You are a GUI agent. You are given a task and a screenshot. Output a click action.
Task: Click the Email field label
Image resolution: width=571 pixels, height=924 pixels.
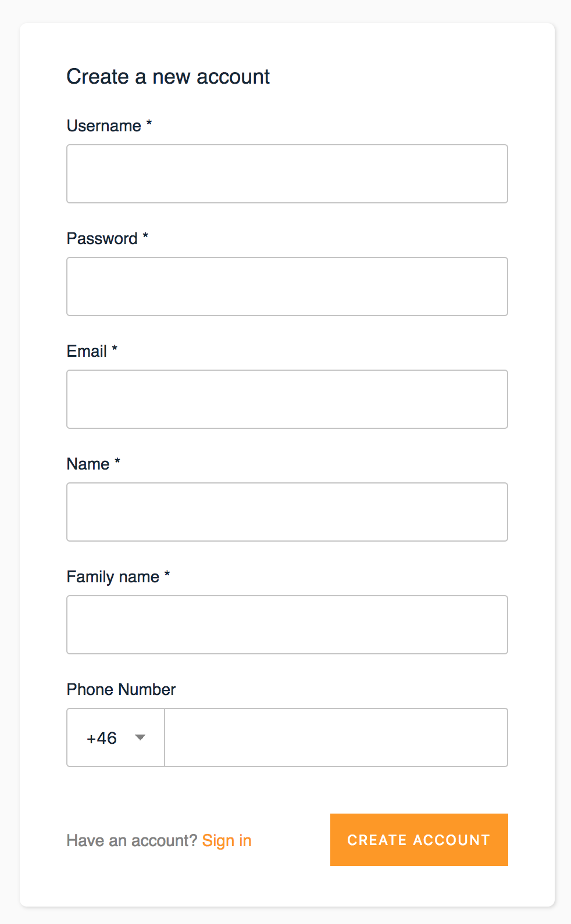pyautogui.click(x=86, y=351)
